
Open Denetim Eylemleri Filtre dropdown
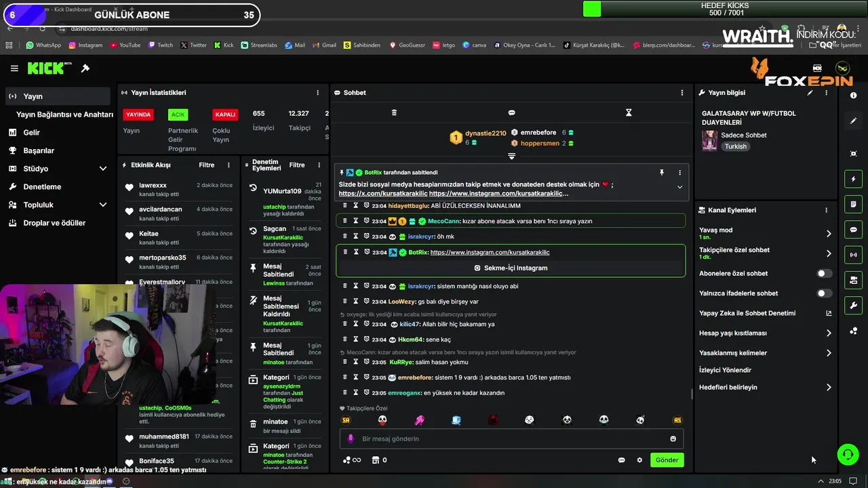[x=297, y=165]
